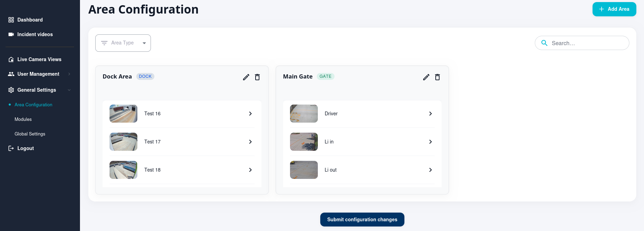Open the User Management menu label
Viewport: 644px width, 231px height.
click(x=38, y=74)
